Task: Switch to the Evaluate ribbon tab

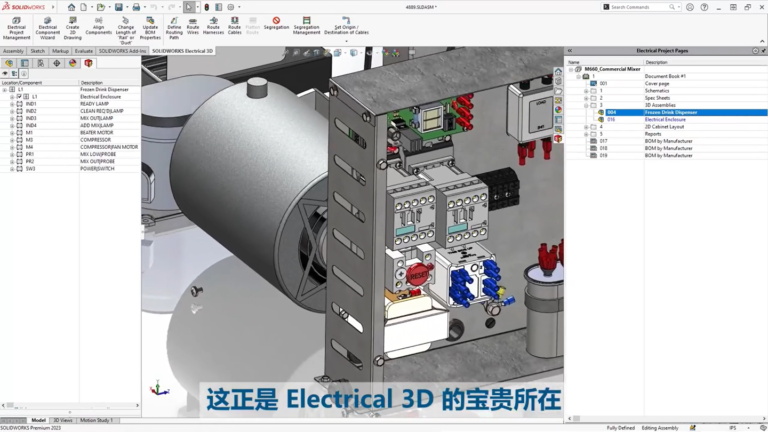Action: point(84,51)
